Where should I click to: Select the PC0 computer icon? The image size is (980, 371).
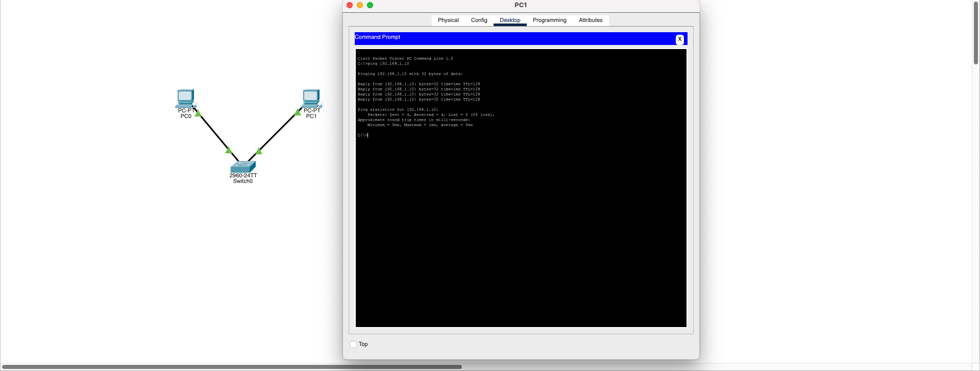186,98
